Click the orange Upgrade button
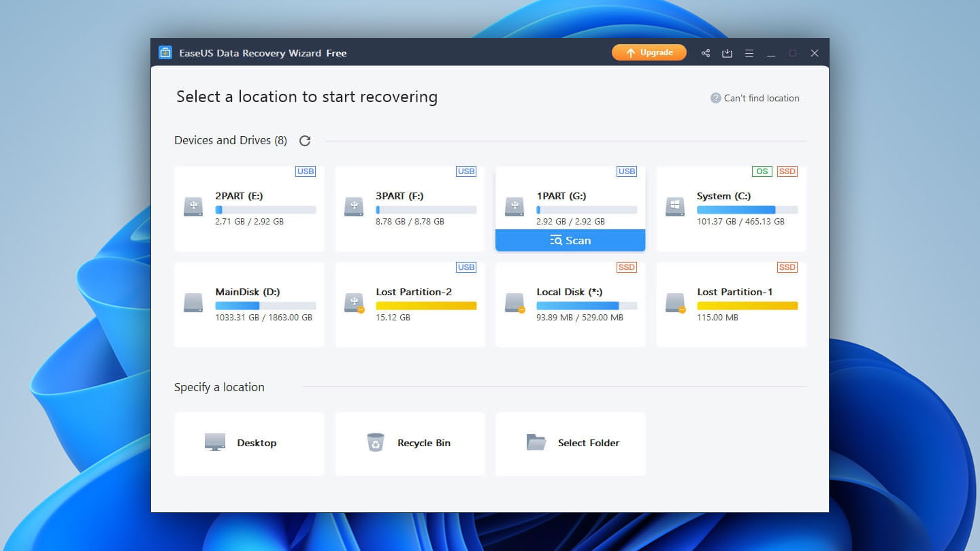Viewport: 980px width, 551px height. point(649,52)
